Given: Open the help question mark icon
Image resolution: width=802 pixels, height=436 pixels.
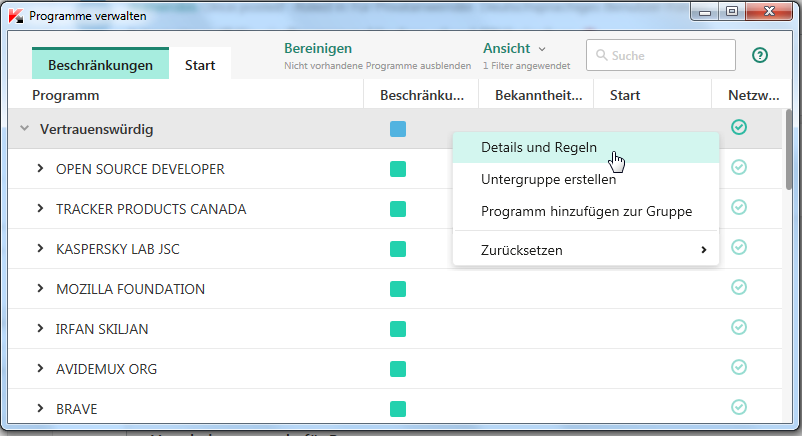Looking at the screenshot, I should point(760,55).
